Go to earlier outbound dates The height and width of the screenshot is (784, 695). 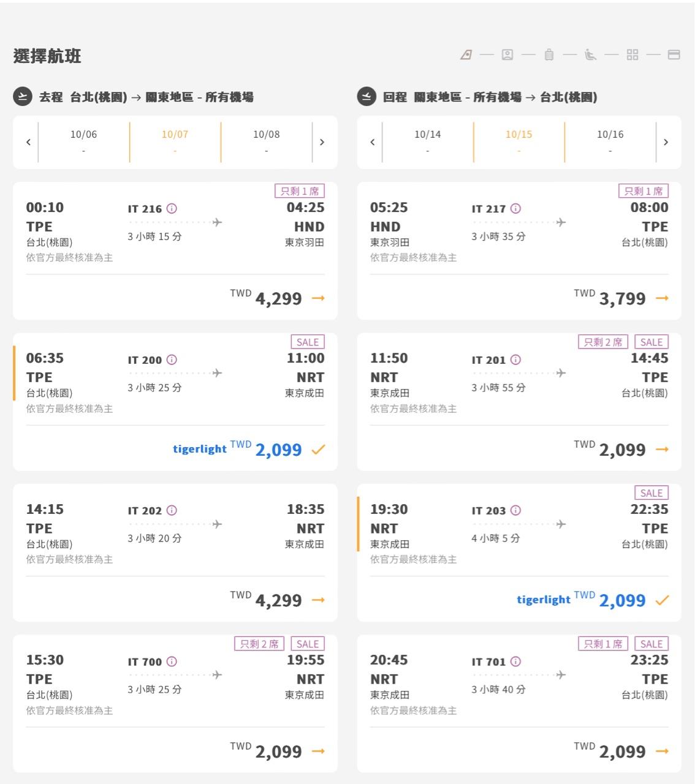pyautogui.click(x=28, y=142)
